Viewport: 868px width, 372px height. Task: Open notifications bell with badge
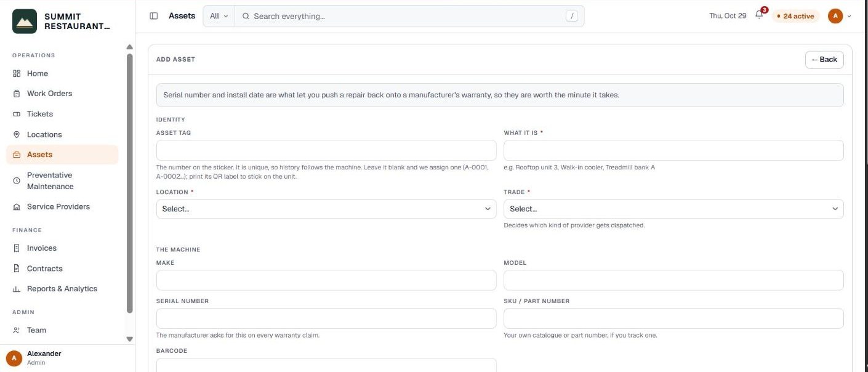[760, 15]
